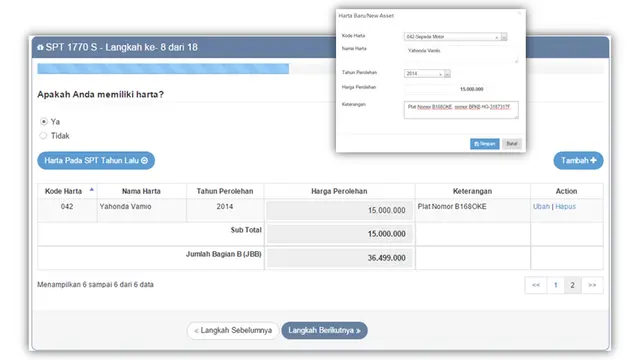Go to first page with '<<' button
Viewport: 640px width, 360px height.
(536, 285)
